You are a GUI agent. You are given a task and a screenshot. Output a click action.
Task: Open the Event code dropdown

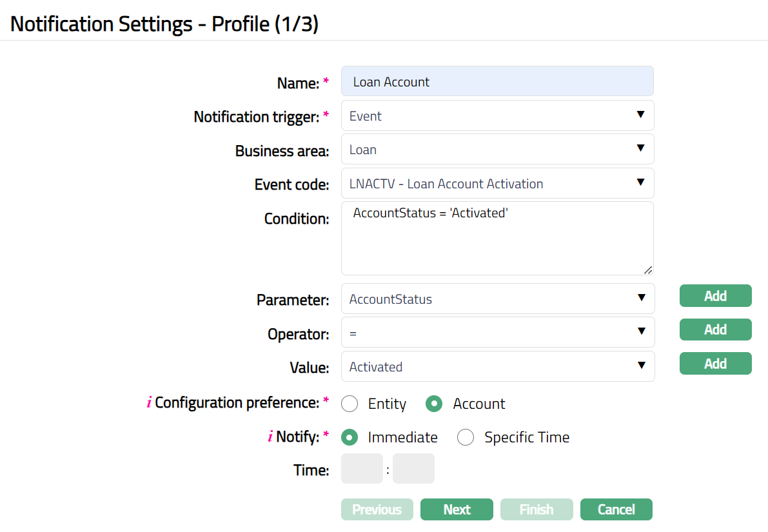click(x=497, y=184)
